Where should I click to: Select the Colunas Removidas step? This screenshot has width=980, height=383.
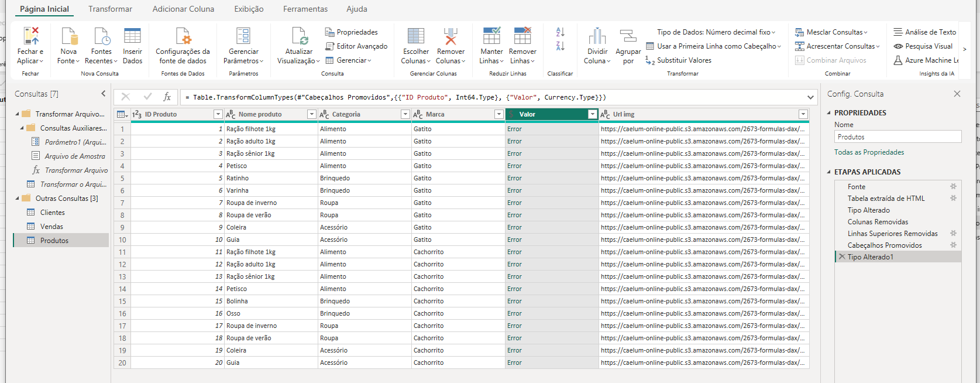point(878,221)
